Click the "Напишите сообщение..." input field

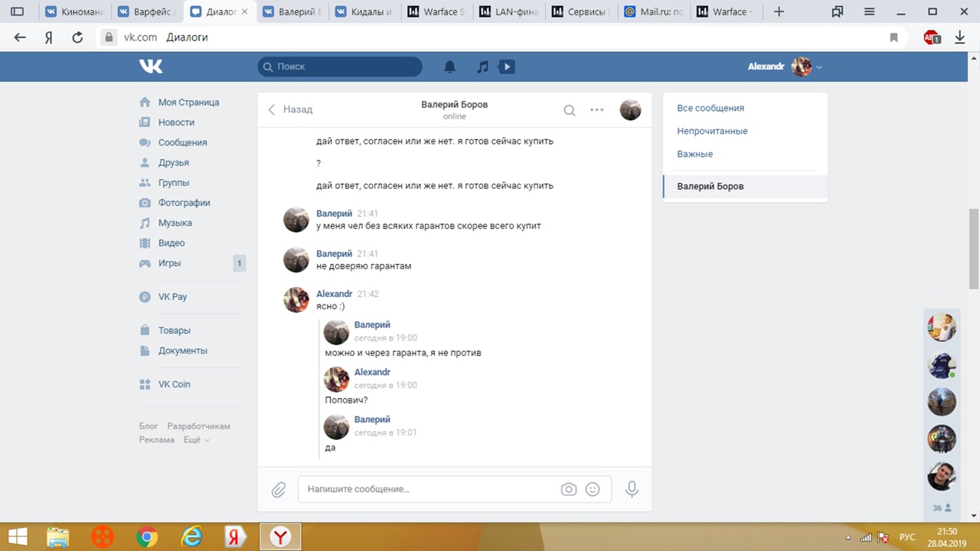pyautogui.click(x=429, y=489)
